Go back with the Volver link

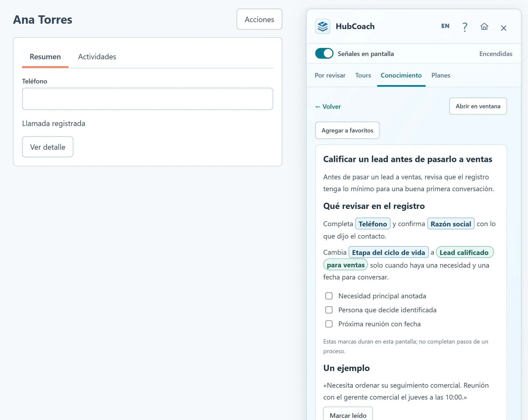(328, 107)
